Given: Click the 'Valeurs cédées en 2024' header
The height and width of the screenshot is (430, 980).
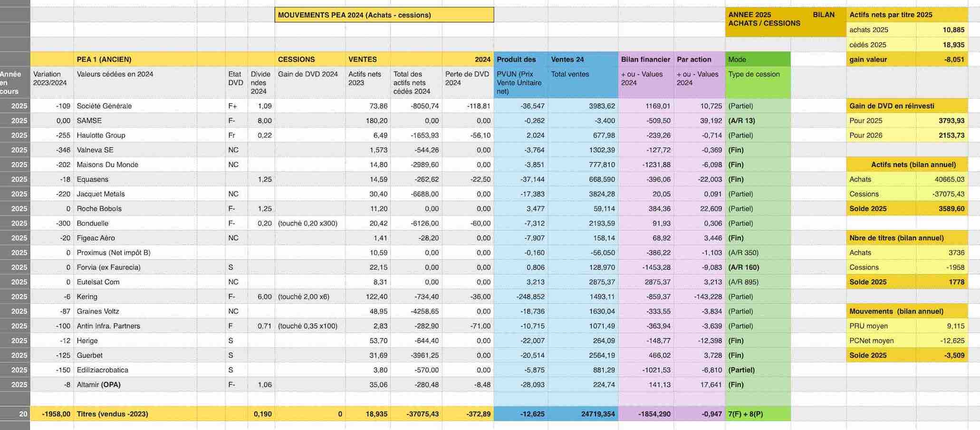Looking at the screenshot, I should pos(135,82).
